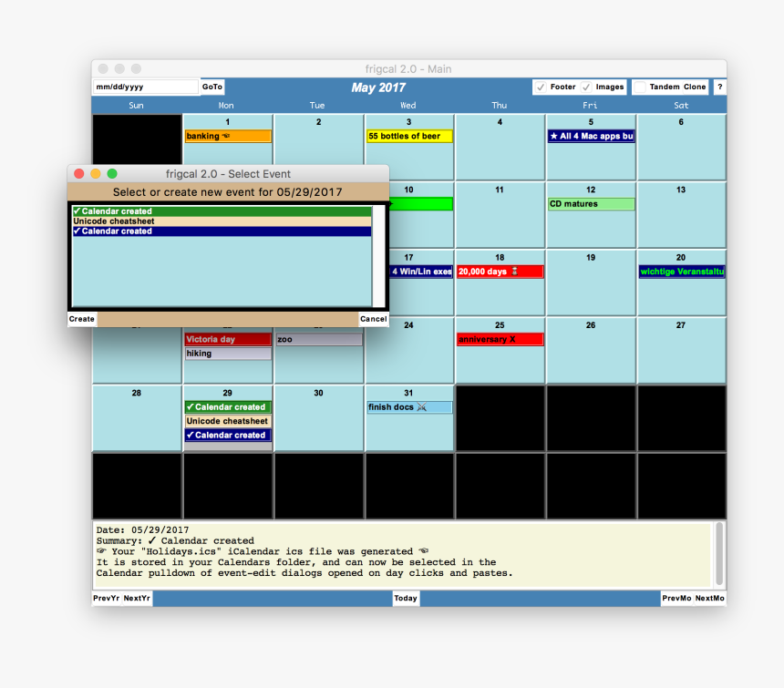Choose the green Calendar created entry in the dialog list
This screenshot has width=784, height=688.
221,211
